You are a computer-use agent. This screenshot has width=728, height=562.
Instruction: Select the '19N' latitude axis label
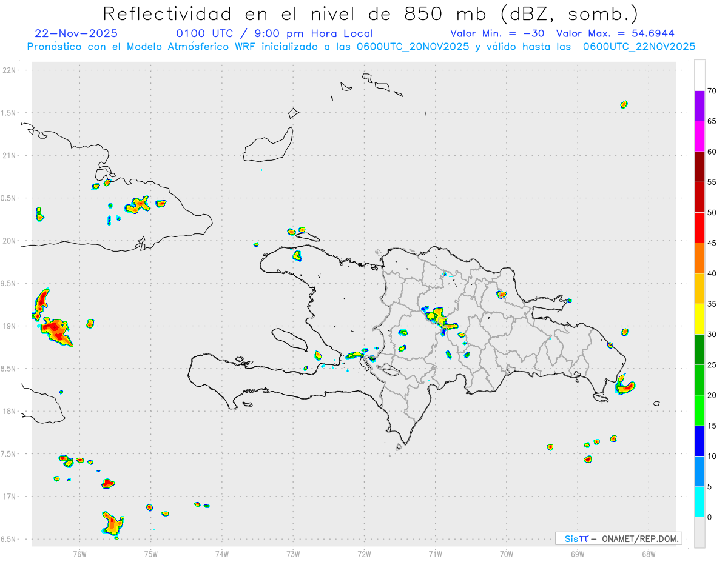pos(10,326)
